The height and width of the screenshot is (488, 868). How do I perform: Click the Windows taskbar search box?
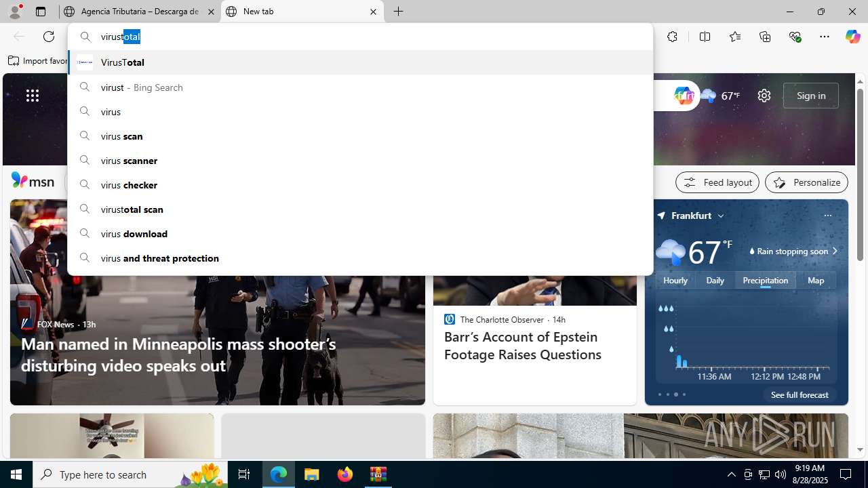pyautogui.click(x=130, y=474)
